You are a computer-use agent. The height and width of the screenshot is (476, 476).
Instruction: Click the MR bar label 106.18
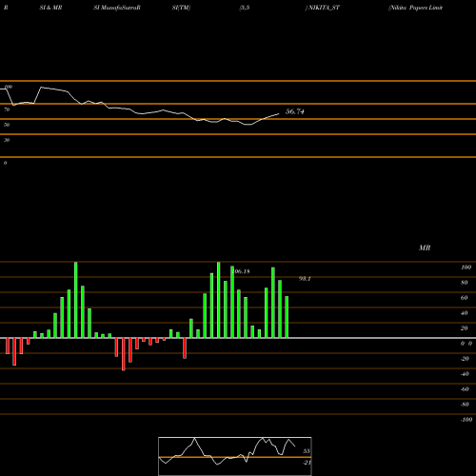(x=241, y=271)
